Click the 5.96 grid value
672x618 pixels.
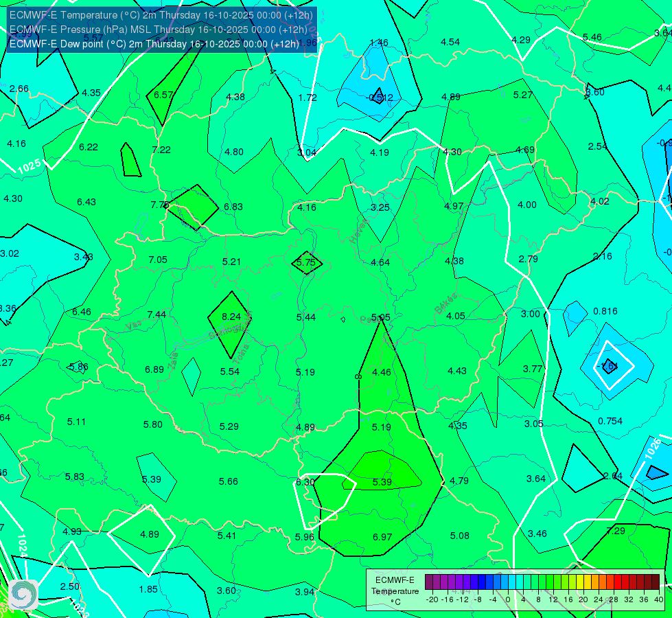tap(304, 537)
